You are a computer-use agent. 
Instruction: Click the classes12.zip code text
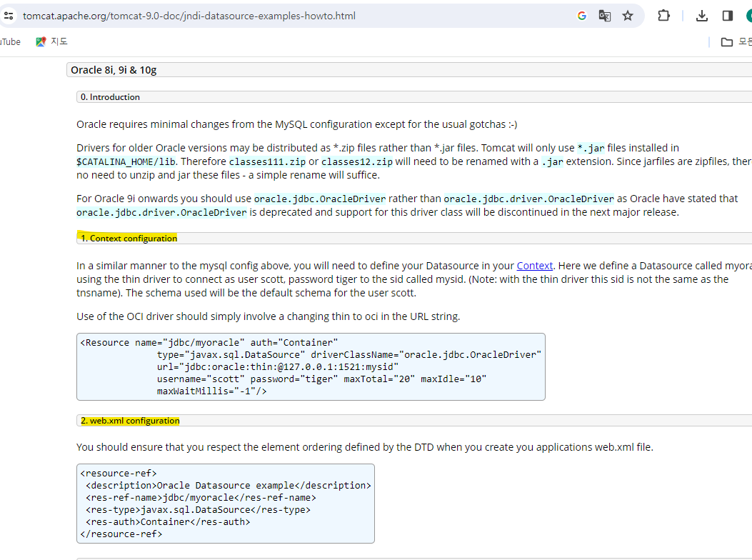click(357, 161)
